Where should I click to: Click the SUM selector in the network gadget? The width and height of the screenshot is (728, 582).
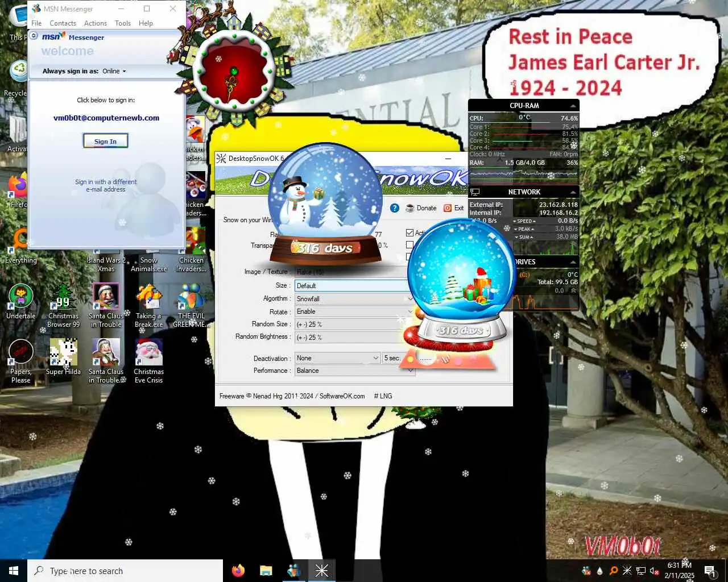[524, 237]
